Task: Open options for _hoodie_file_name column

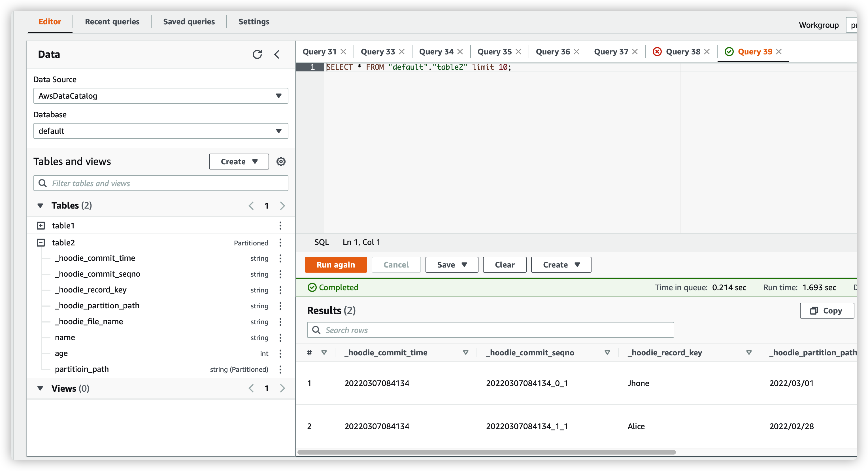Action: [280, 322]
